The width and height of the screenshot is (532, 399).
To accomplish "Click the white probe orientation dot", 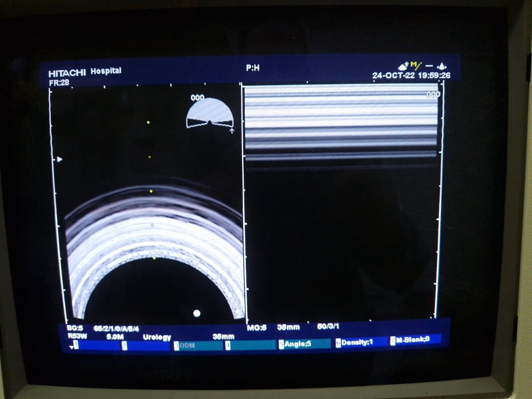I will tap(197, 313).
